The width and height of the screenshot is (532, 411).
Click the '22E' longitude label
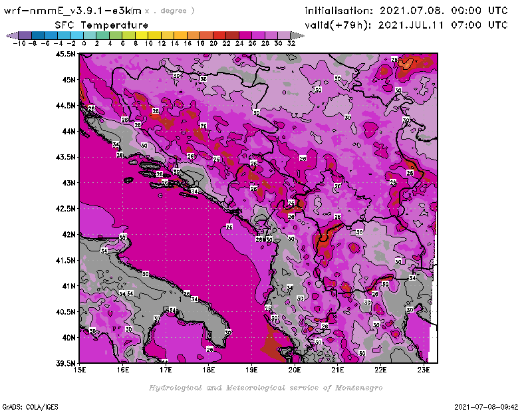click(x=380, y=370)
